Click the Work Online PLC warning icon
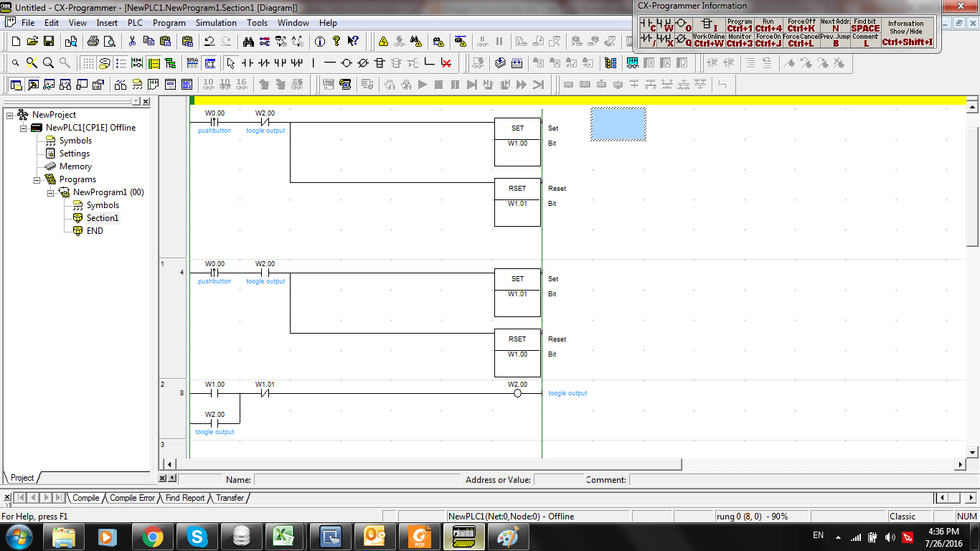This screenshot has width=980, height=551. pyautogui.click(x=383, y=42)
